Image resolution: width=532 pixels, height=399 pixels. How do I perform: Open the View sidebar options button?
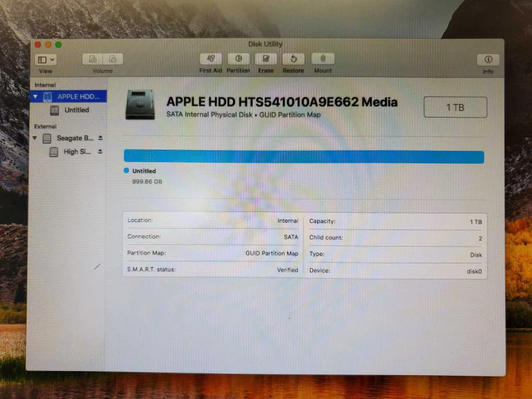coord(45,60)
